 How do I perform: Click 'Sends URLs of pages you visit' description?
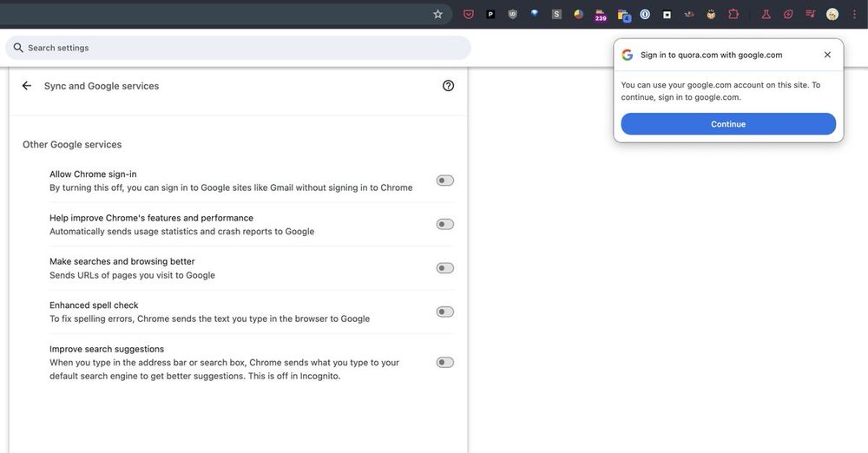tap(132, 275)
